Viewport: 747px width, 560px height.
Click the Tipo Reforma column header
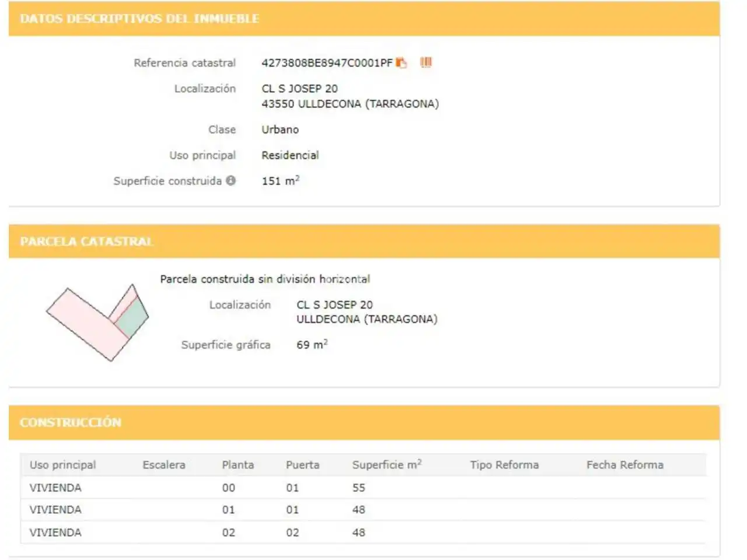coord(504,465)
